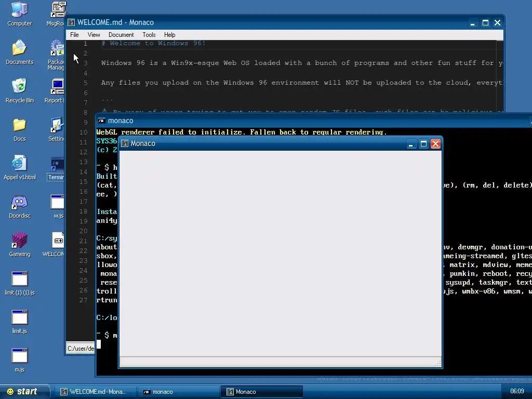Click line number 5 in editor gutter
The width and height of the screenshot is (532, 399).
tap(86, 83)
